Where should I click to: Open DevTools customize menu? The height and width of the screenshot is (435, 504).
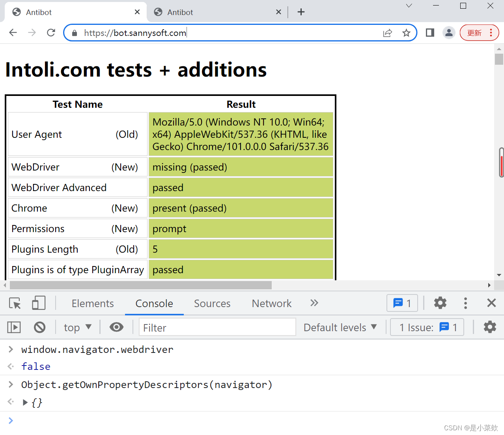point(465,303)
